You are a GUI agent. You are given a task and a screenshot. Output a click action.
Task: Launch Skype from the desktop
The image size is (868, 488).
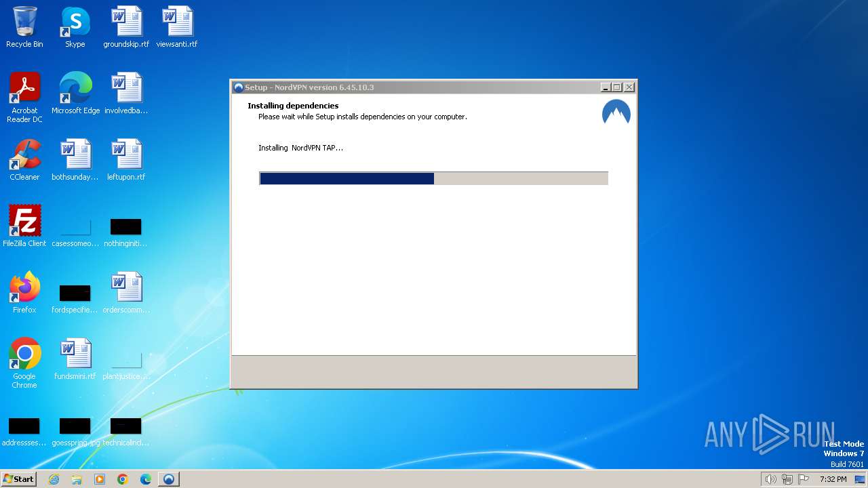point(75,27)
